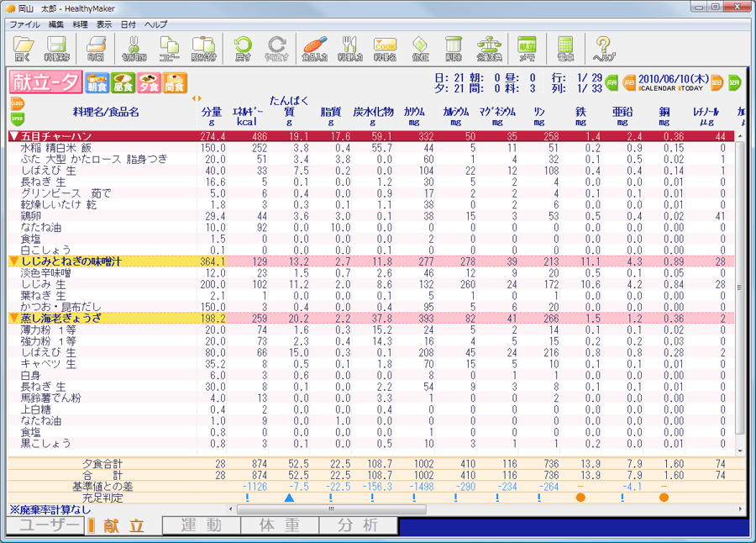Screen dimensions: 756x543
Task: Open the 表示 menu
Action: point(103,24)
